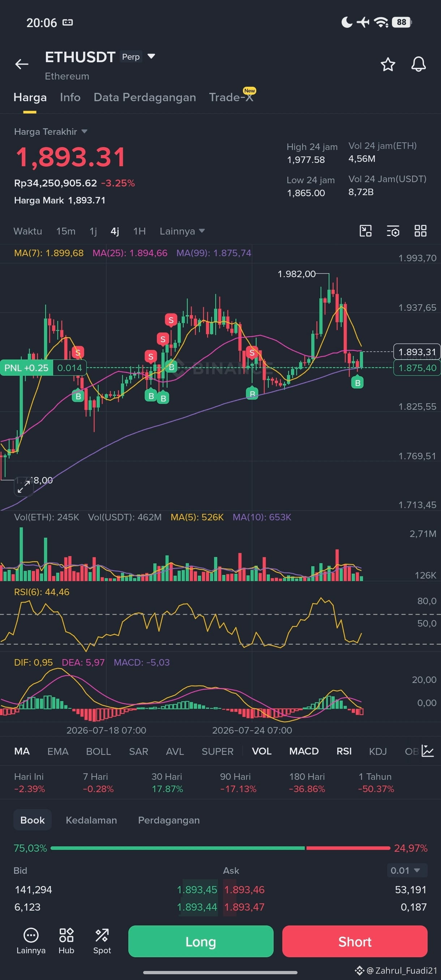
Task: Expand chart to fullscreen with diagonal arrows
Action: pos(23,487)
